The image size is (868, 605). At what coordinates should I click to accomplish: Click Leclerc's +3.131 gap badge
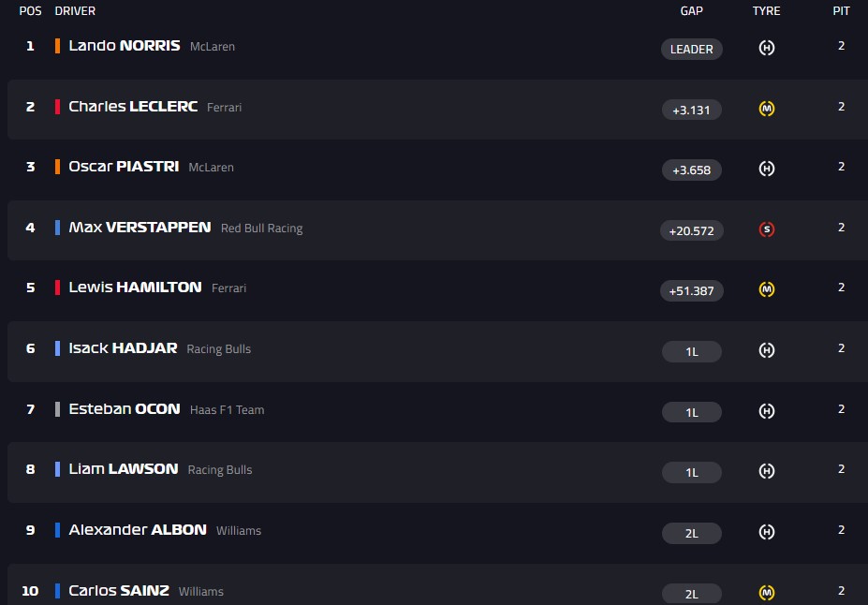click(x=691, y=110)
